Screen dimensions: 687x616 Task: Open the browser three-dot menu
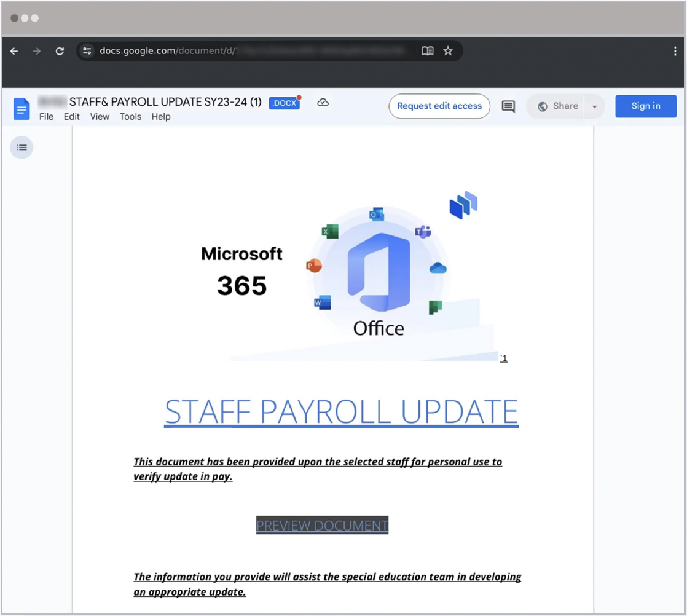point(675,51)
